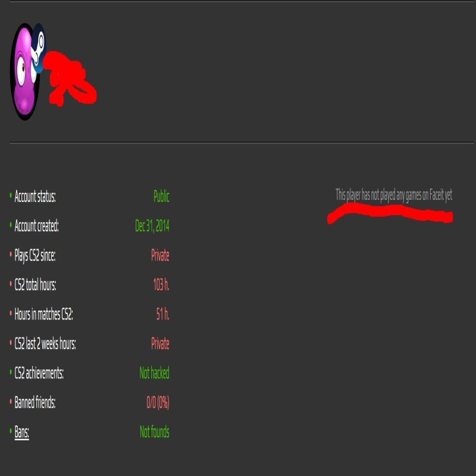Click the green bullet beside Account created
This screenshot has height=476, width=476.
tap(11, 226)
